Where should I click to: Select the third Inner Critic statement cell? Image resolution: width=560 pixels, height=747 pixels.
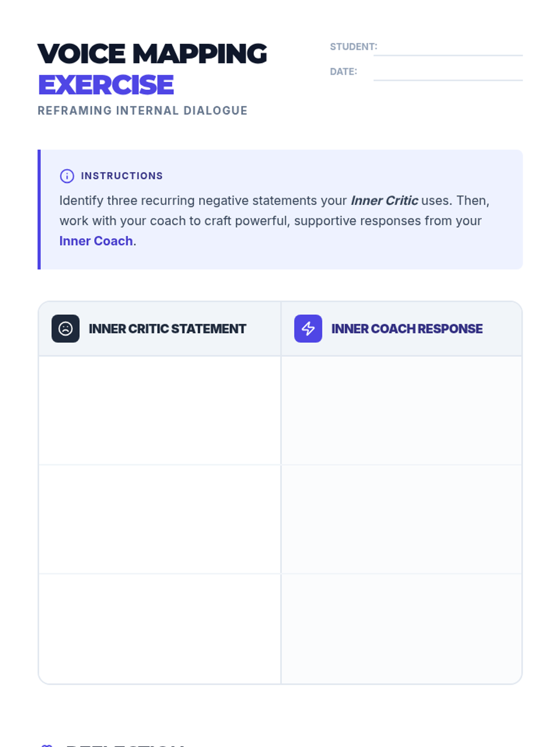click(160, 628)
